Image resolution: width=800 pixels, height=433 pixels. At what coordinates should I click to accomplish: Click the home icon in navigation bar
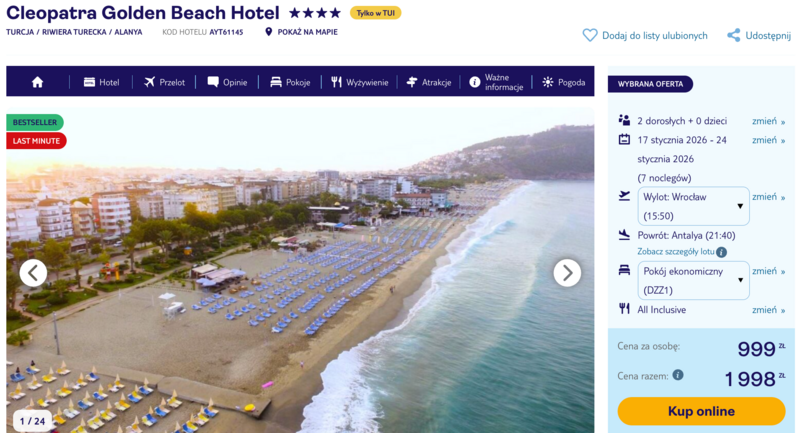click(x=38, y=82)
